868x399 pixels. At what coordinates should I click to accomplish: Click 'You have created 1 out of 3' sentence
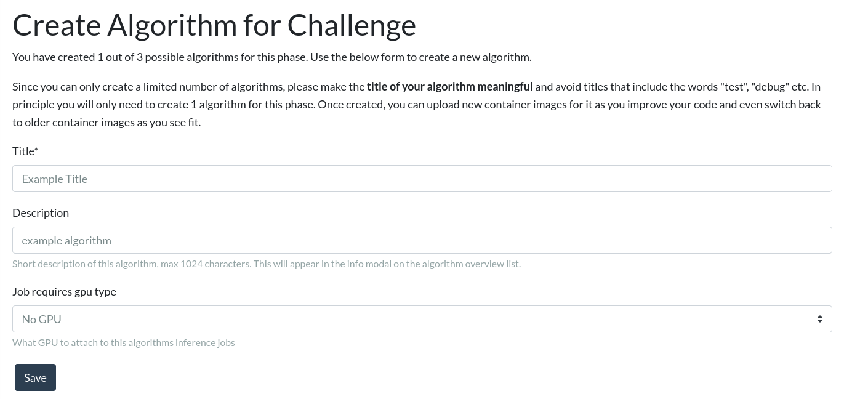pyautogui.click(x=271, y=57)
